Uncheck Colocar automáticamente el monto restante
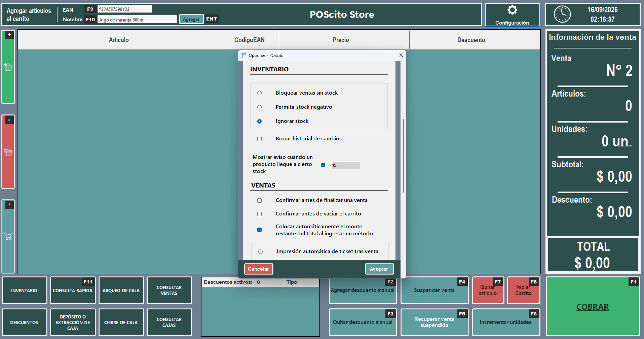644x339 pixels. tap(259, 230)
